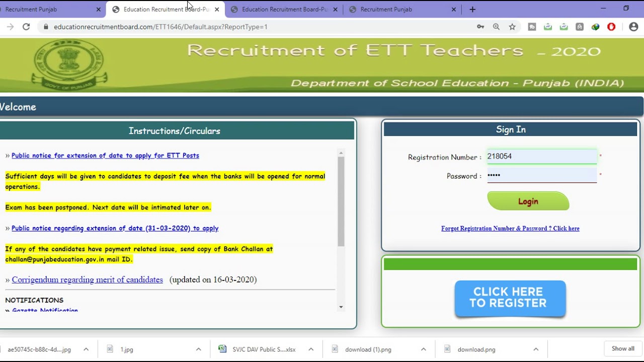
Task: Click Show all downloads button
Action: 623,348
